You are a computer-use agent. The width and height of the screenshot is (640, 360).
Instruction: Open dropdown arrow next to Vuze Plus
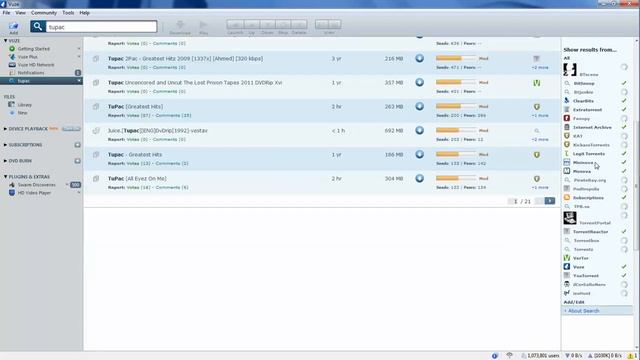click(x=79, y=57)
